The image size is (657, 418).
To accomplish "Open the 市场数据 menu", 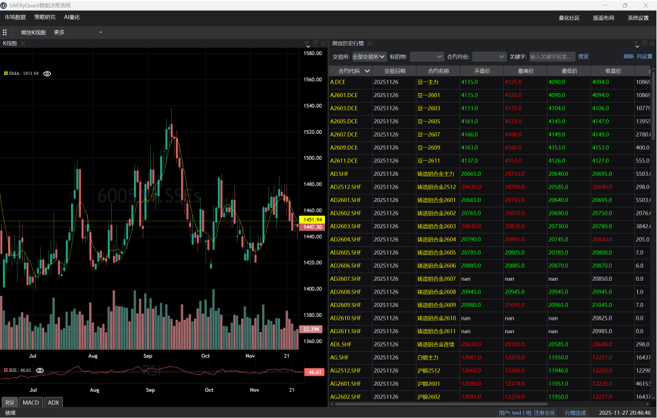I will (x=15, y=17).
